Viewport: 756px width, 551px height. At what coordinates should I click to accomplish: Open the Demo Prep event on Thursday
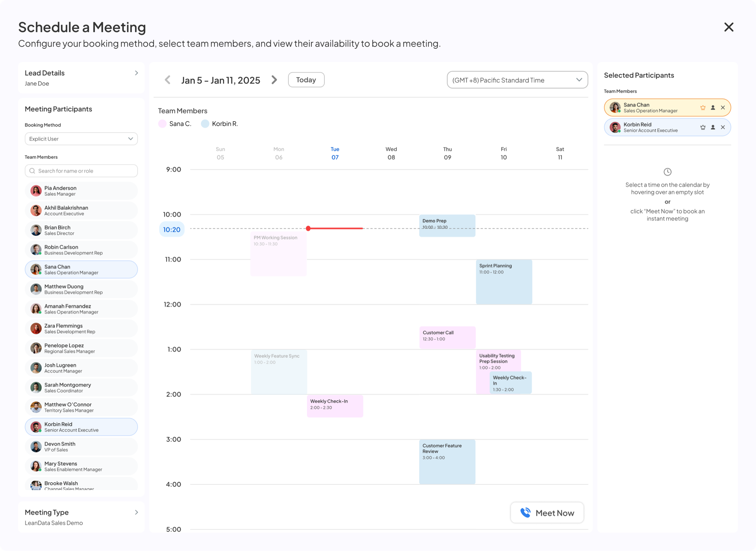[447, 226]
